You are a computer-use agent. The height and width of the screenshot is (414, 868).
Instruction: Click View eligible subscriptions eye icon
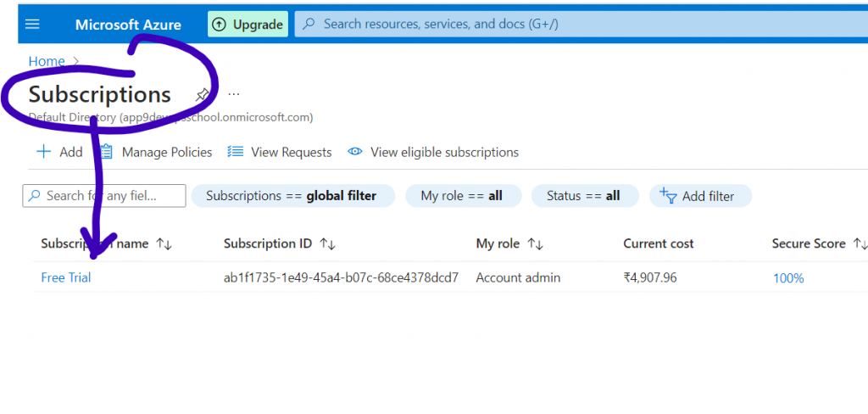point(356,152)
